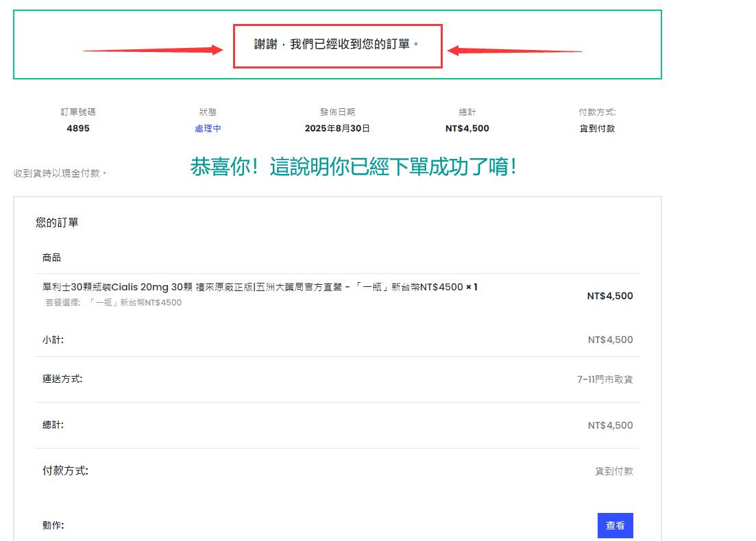Click the 2025年8月30日 publish date
Viewport: 756px width, 541px height.
[x=337, y=129]
